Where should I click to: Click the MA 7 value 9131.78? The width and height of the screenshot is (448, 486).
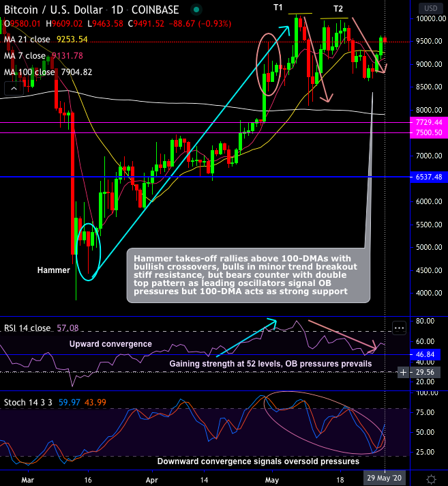[68, 56]
